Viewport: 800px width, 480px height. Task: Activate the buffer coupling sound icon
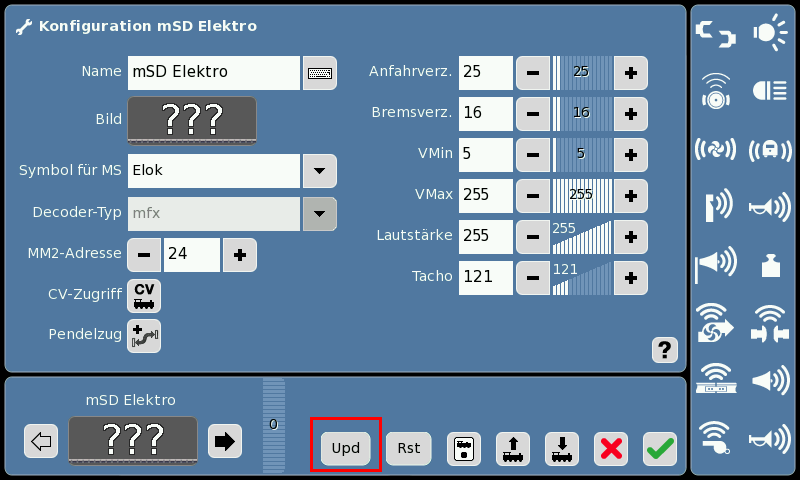pyautogui.click(x=770, y=323)
